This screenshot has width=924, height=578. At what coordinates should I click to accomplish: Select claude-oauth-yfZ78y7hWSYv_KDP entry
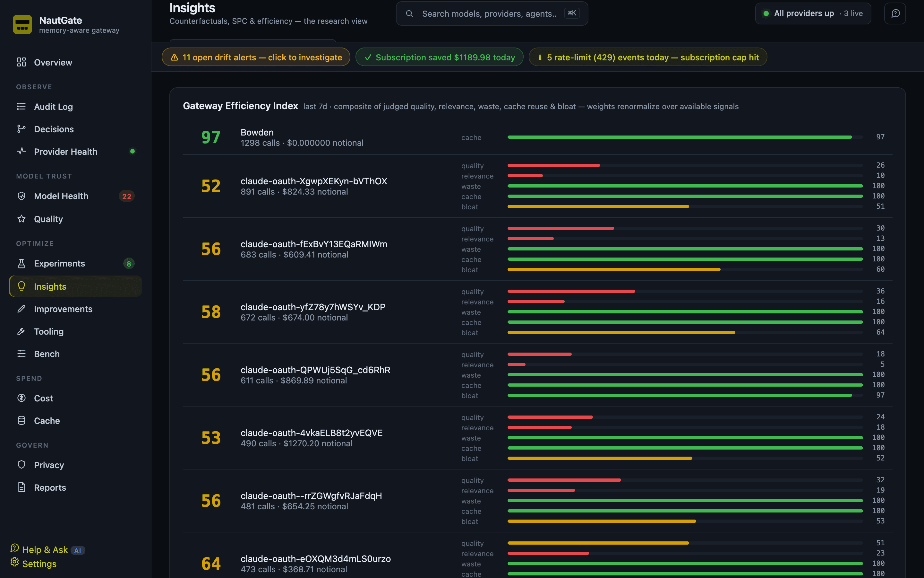pos(313,307)
